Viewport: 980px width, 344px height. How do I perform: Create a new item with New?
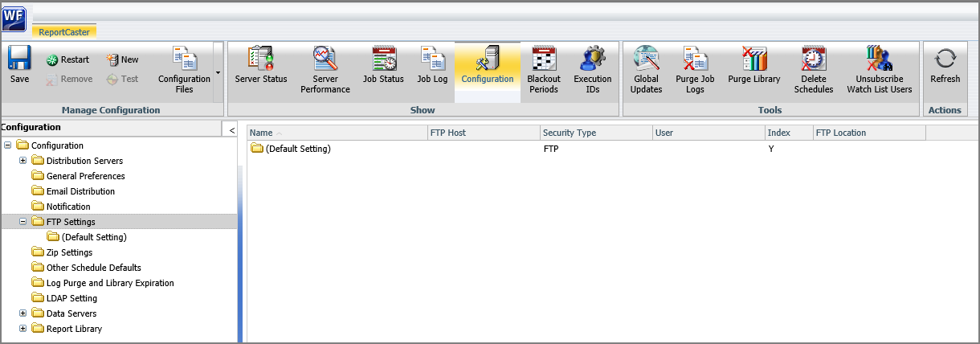pos(122,59)
